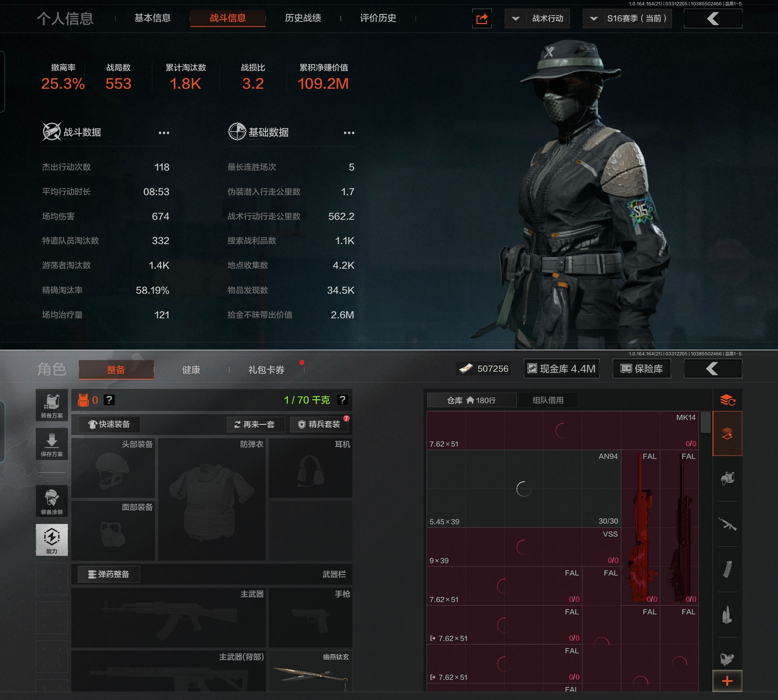Image resolution: width=778 pixels, height=700 pixels.
Task: Filter warehouse by magazine icon
Action: tap(727, 569)
